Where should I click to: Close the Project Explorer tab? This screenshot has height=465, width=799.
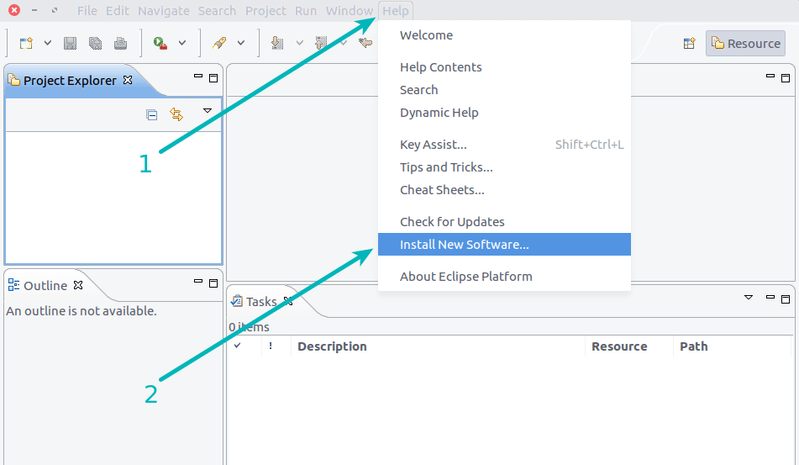[x=127, y=80]
